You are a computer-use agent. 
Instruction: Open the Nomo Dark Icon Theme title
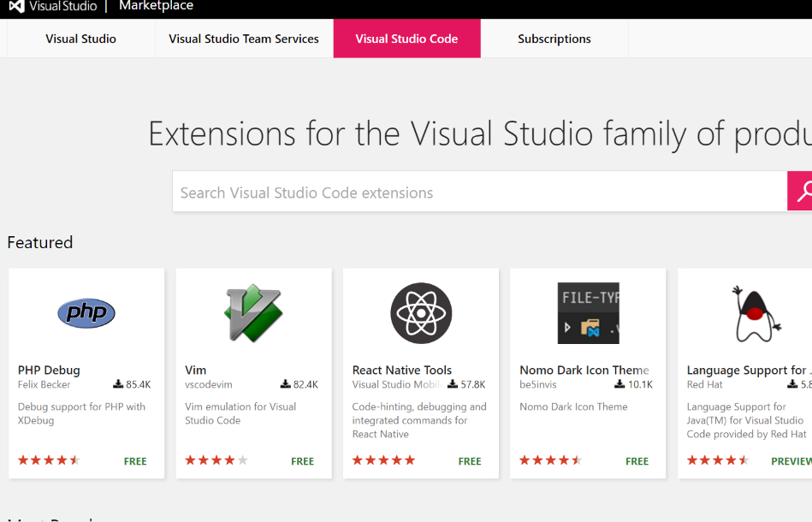tap(584, 370)
